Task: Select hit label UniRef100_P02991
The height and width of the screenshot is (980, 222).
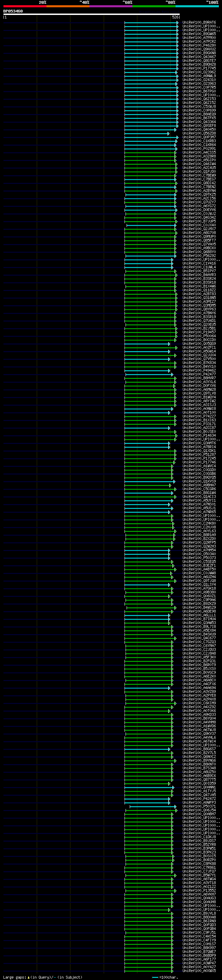Action: pyautogui.click(x=199, y=149)
